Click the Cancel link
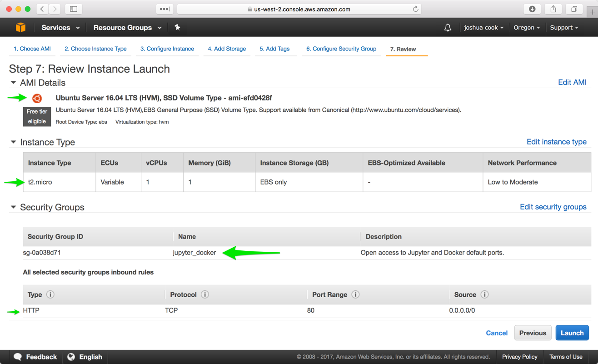Screen dimensions: 598x364 click(x=497, y=333)
